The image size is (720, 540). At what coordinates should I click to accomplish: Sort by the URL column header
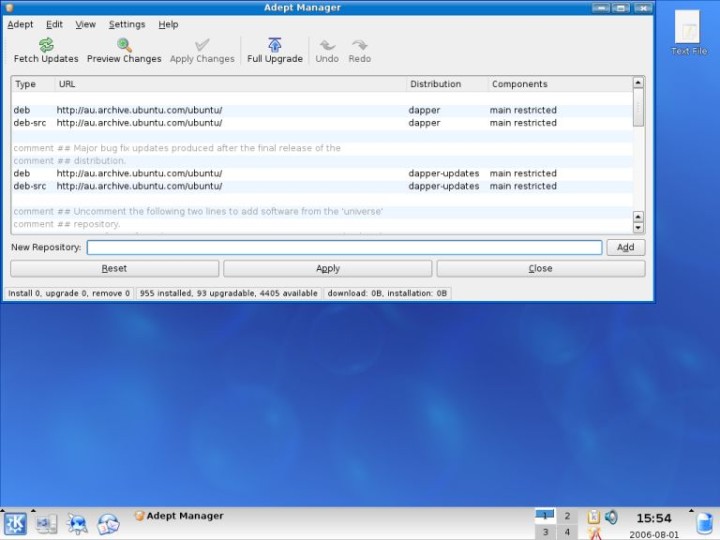[x=231, y=84]
